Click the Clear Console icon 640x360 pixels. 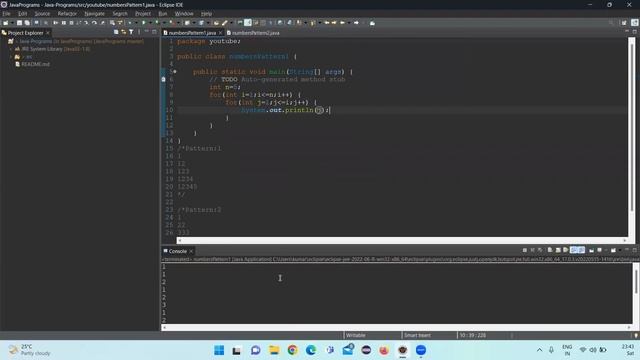[x=550, y=250]
